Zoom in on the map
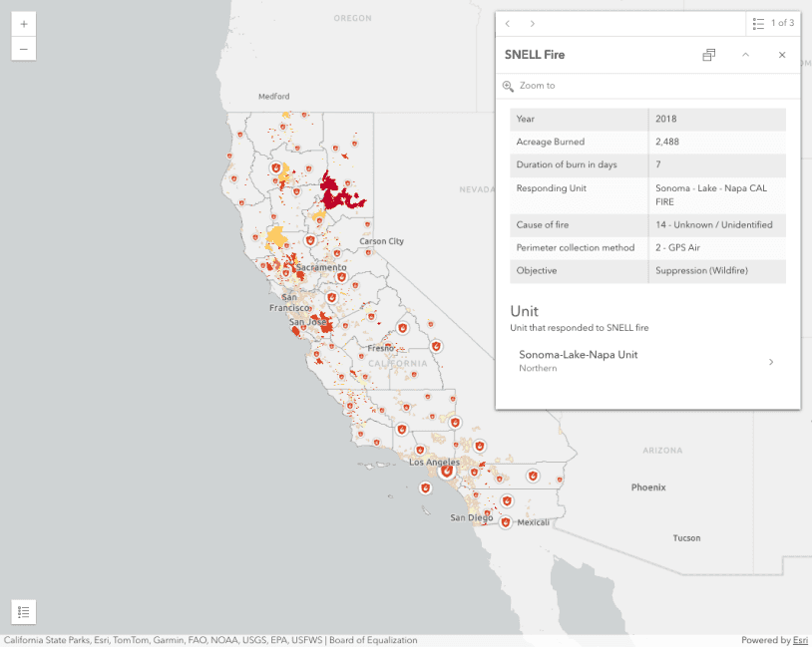This screenshot has width=812, height=647. coord(23,22)
